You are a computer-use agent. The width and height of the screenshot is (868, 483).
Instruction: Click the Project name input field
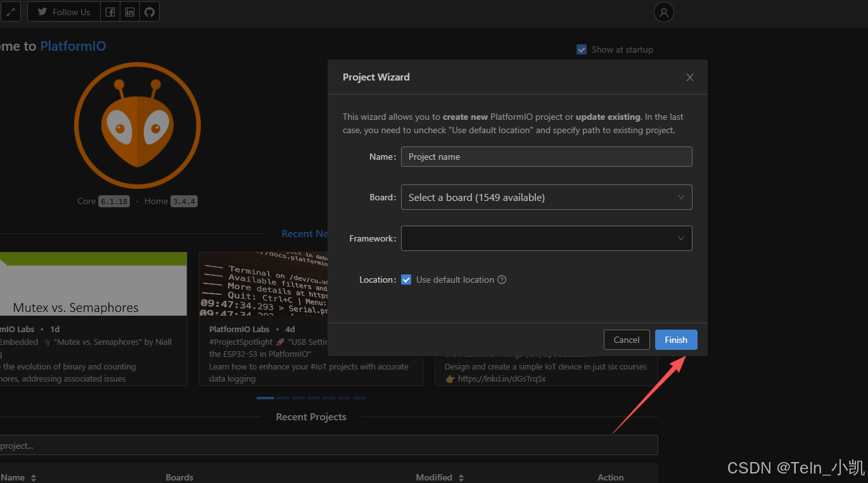click(x=546, y=157)
